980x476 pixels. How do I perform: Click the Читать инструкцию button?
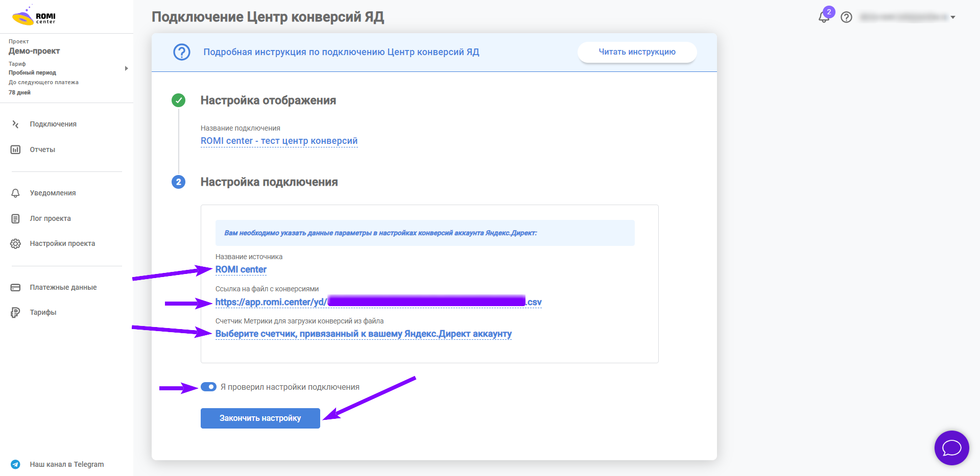pos(637,52)
